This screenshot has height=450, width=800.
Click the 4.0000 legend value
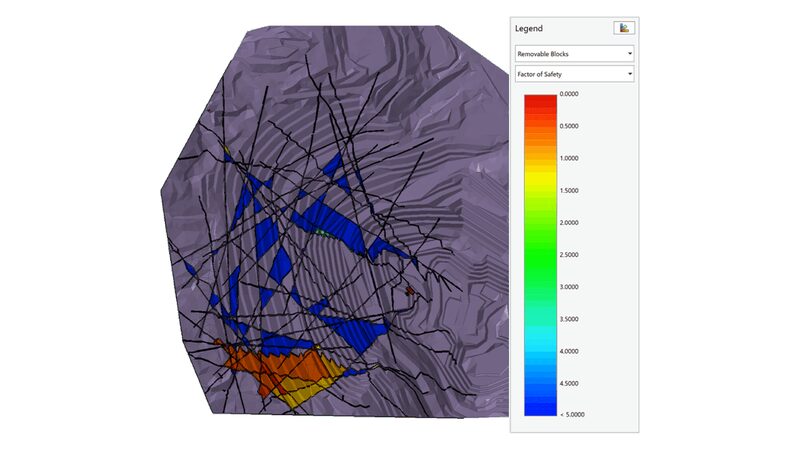pos(569,351)
